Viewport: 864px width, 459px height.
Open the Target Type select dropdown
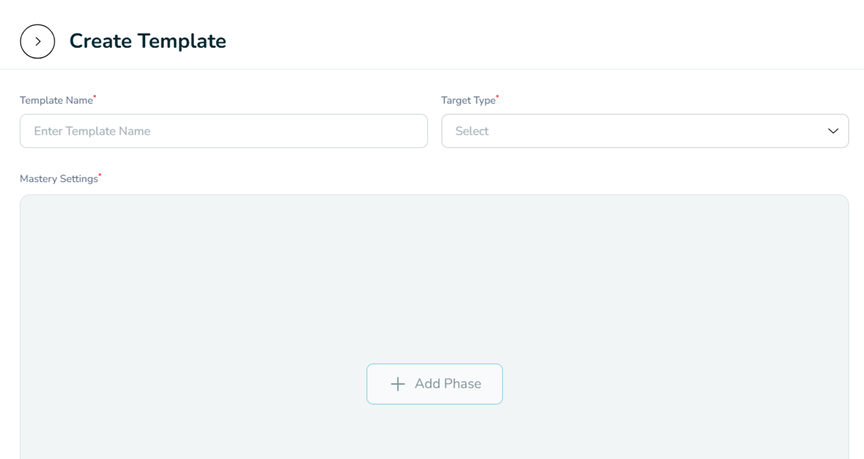click(644, 131)
